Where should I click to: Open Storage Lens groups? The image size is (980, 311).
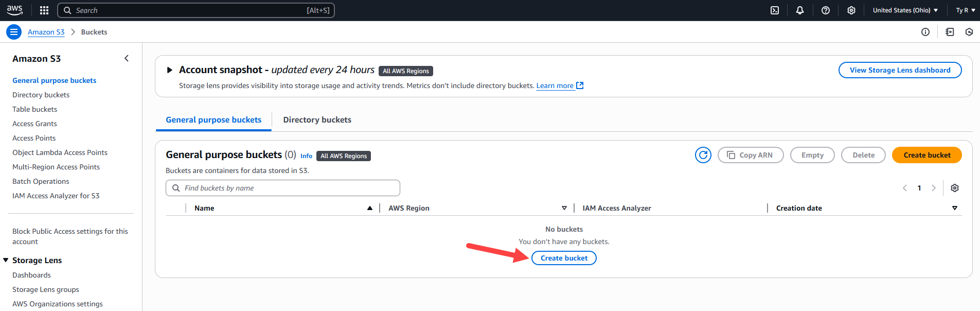tap(46, 289)
